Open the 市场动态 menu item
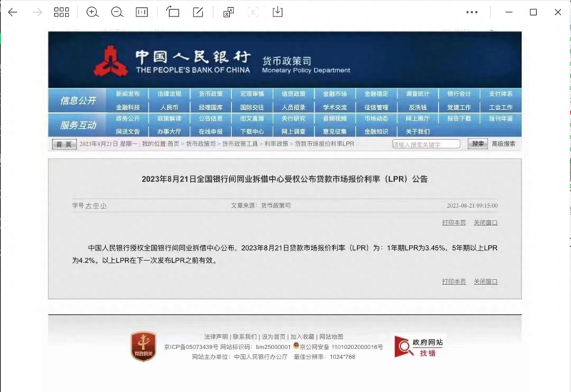 (x=376, y=119)
